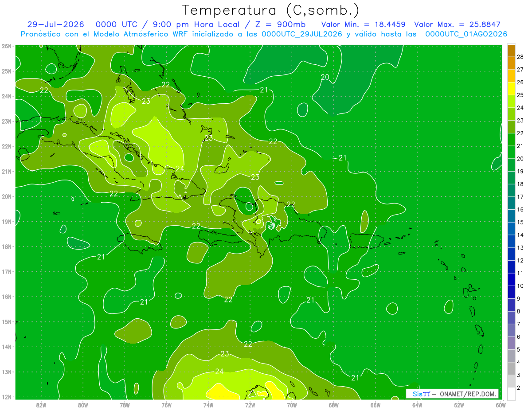Select the date text '29-Jul-2026'

[55, 24]
